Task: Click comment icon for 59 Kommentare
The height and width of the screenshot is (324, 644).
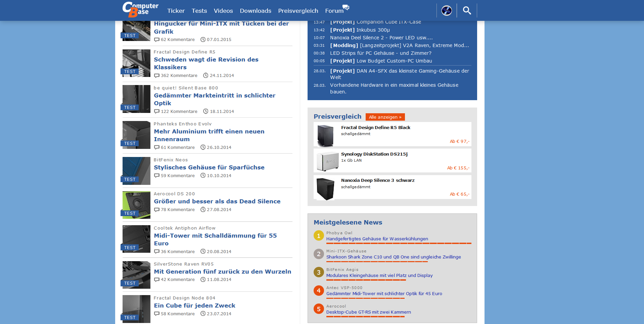Action: tap(157, 176)
